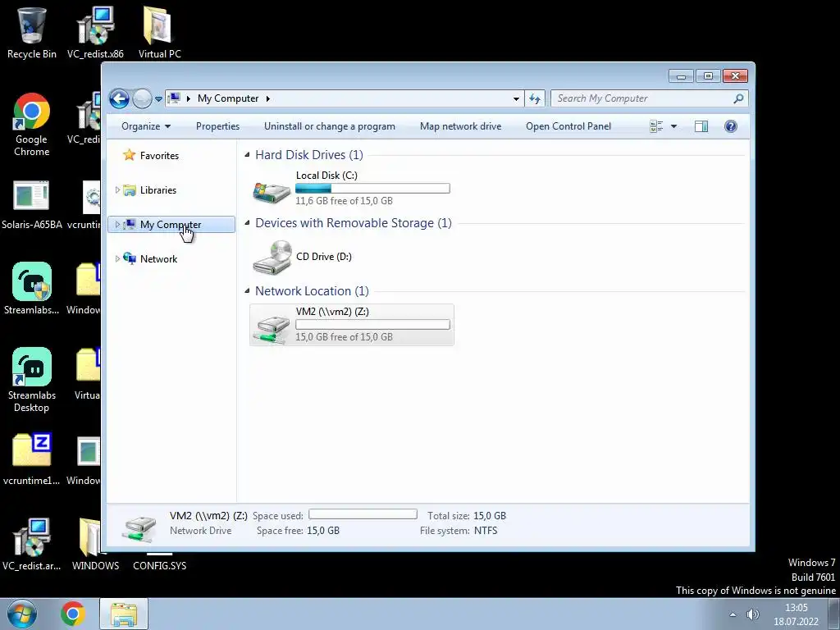Viewport: 840px width, 630px height.
Task: Click the Back navigation arrow in Explorer
Action: pos(119,98)
